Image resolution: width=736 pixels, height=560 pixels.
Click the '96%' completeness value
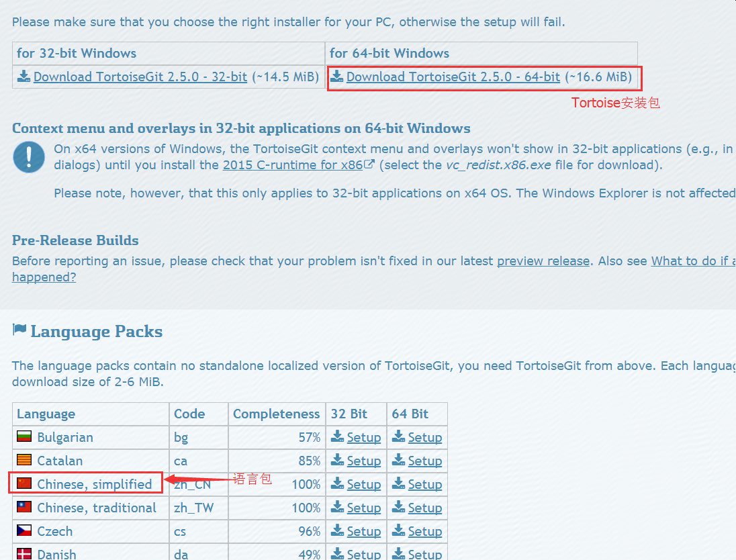(310, 531)
